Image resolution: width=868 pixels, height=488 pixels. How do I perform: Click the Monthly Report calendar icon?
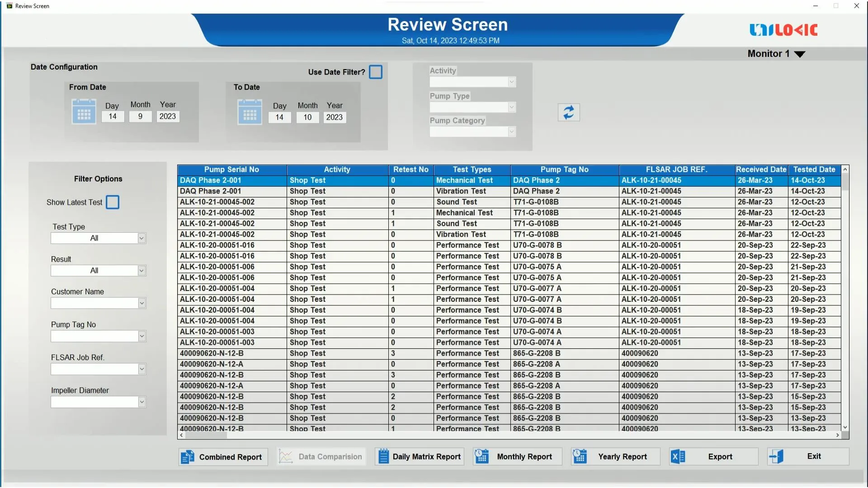pyautogui.click(x=481, y=456)
